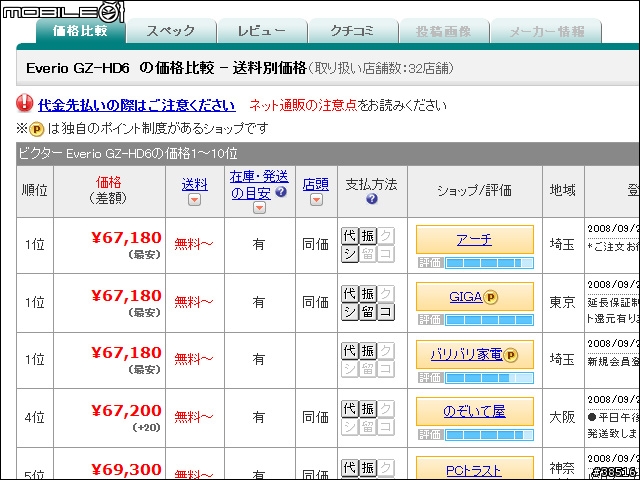Screen dimensions: 640x480
Task: Switch to the スペック tab
Action: (x=171, y=31)
